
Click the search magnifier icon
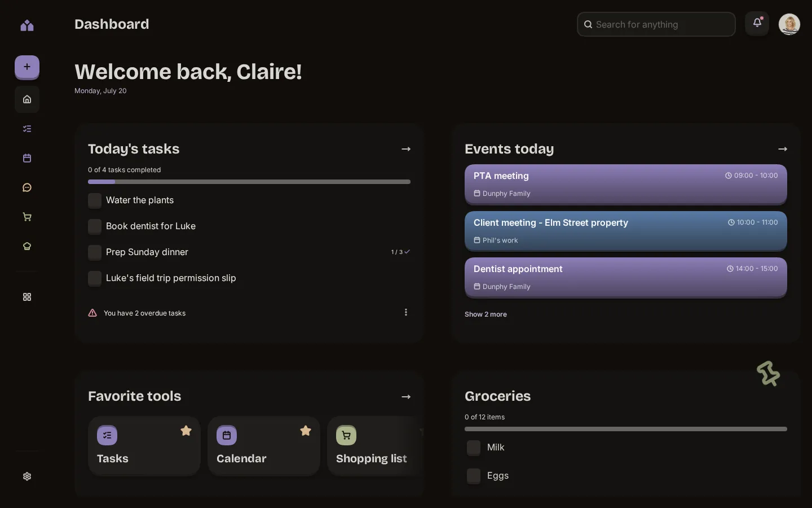pyautogui.click(x=588, y=24)
